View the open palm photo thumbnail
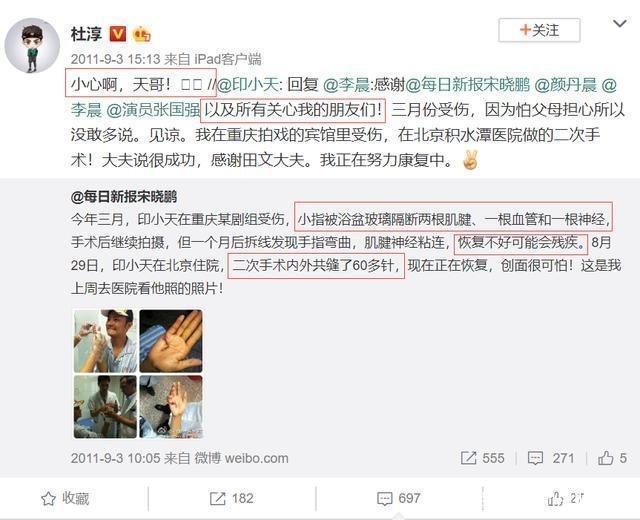 coord(171,341)
